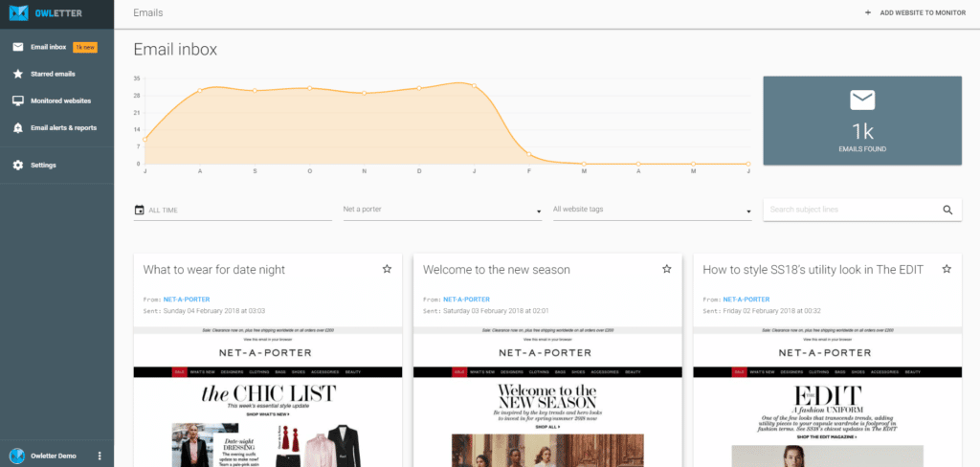Star the 'Welcome to the new season' email

(x=666, y=270)
